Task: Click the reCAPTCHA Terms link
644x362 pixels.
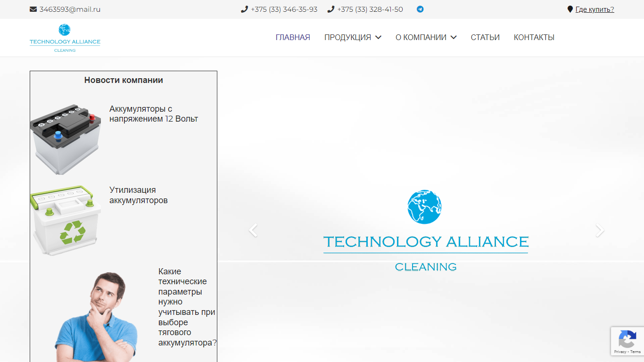Action: click(636, 352)
